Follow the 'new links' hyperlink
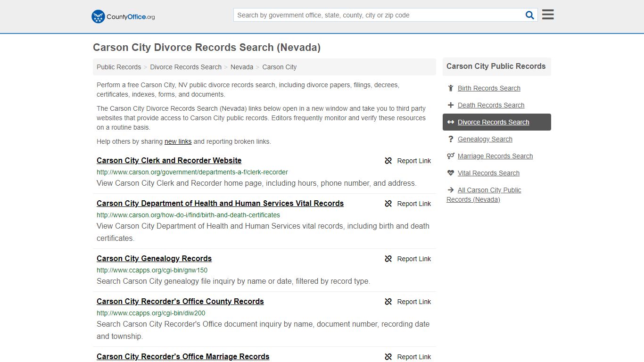Image resolution: width=644 pixels, height=362 pixels. (178, 141)
